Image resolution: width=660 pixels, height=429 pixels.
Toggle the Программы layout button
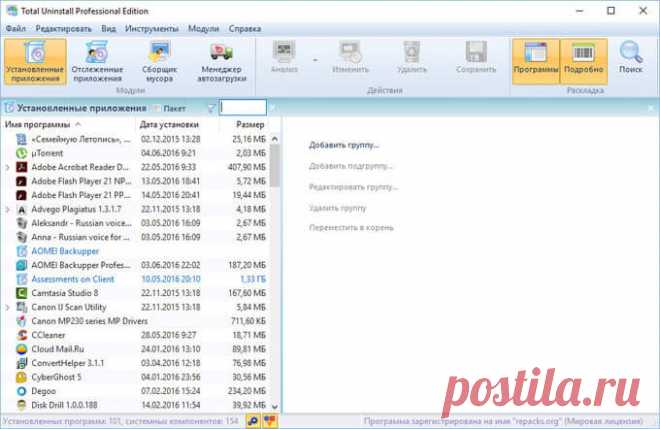(x=536, y=61)
